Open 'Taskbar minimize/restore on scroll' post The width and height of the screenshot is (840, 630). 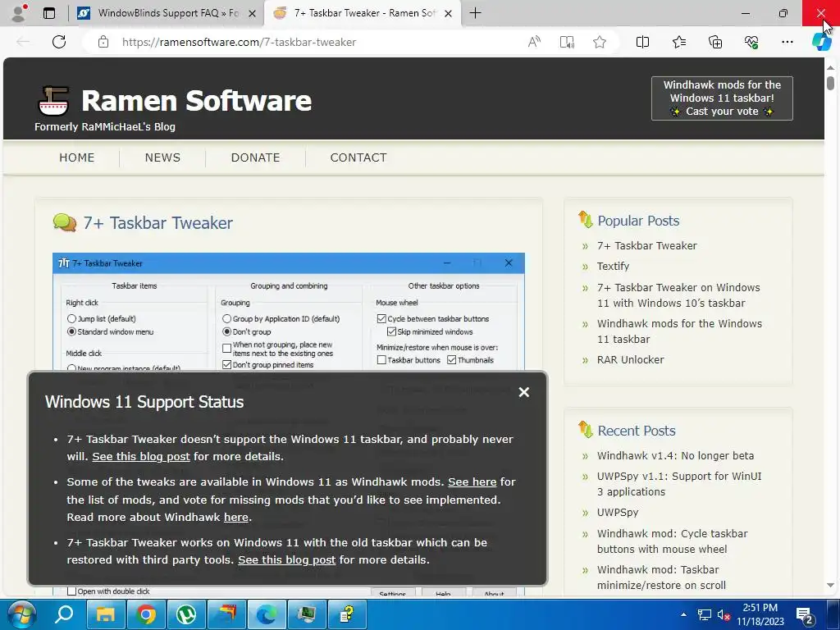pyautogui.click(x=662, y=577)
